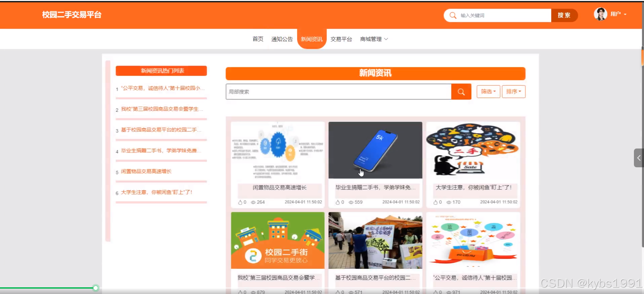Open the 二手 Sale illustration thumbnail

point(473,150)
